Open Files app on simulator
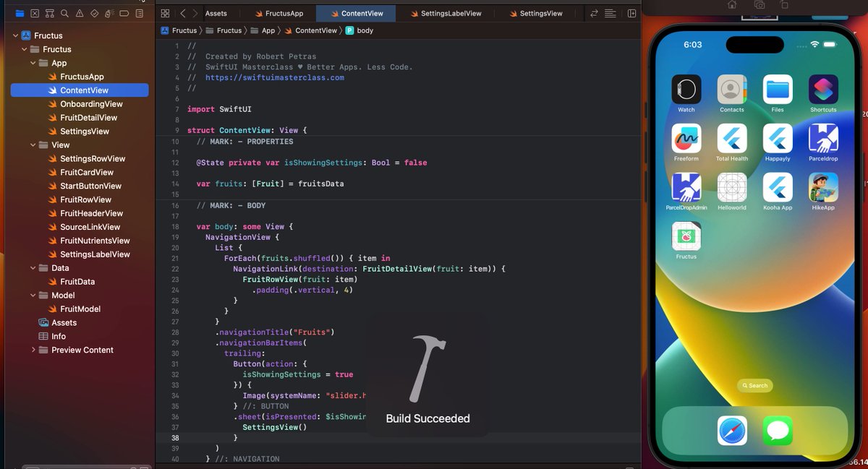 pyautogui.click(x=778, y=90)
